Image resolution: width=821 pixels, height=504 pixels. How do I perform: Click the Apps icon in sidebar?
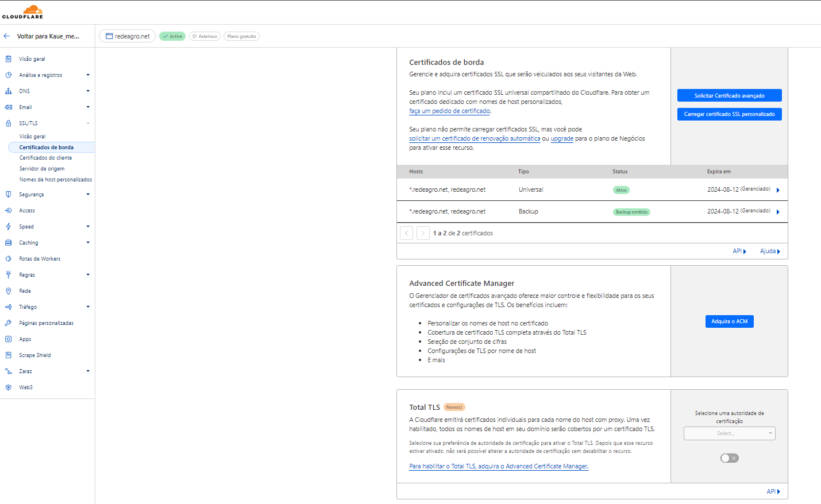tap(8, 339)
